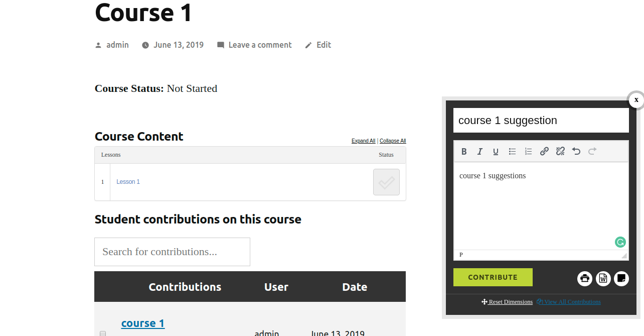Expand all course lessons
Viewport: 644px width, 336px height.
(364, 141)
